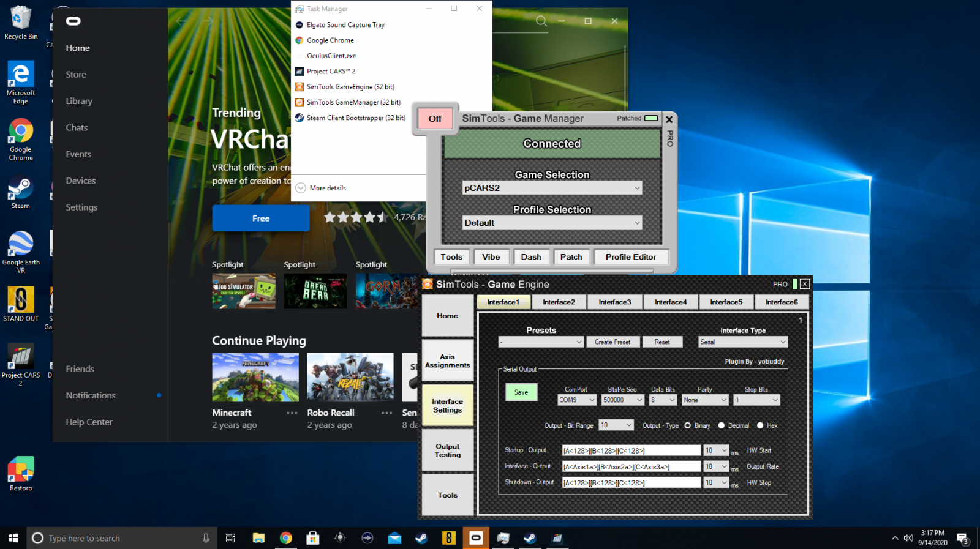Image resolution: width=980 pixels, height=549 pixels.
Task: Open the notification center icon
Action: coord(963,539)
